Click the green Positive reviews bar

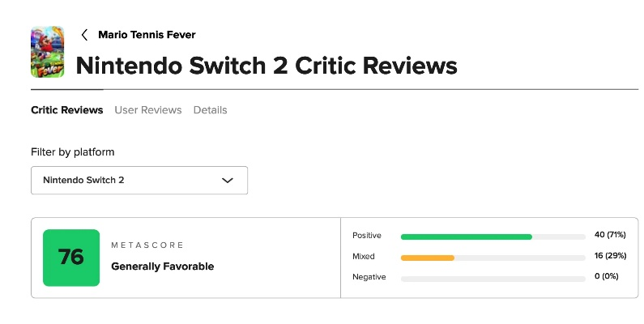pos(466,237)
